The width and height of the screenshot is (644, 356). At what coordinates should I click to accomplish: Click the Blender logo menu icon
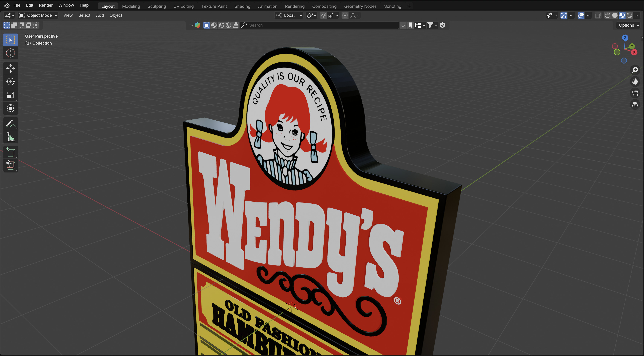pos(7,5)
